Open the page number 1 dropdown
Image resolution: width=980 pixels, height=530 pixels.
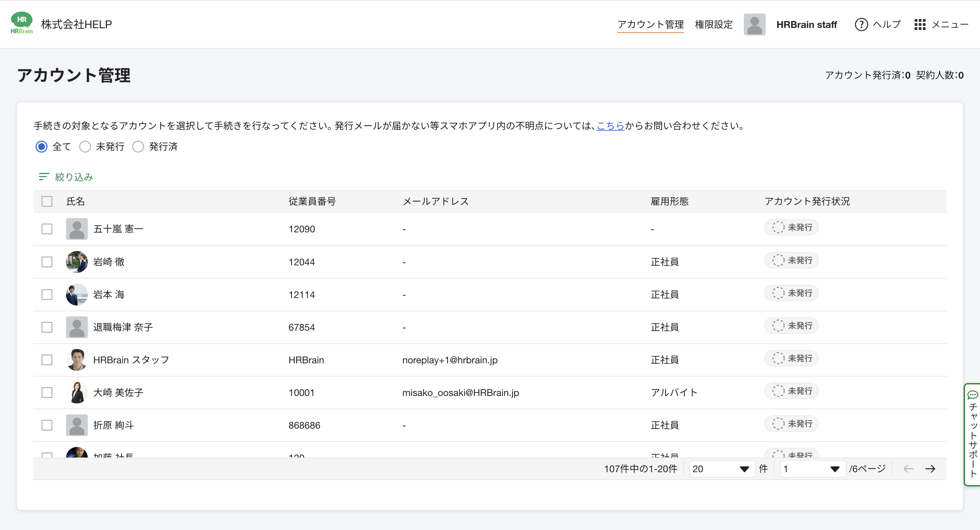click(x=812, y=469)
